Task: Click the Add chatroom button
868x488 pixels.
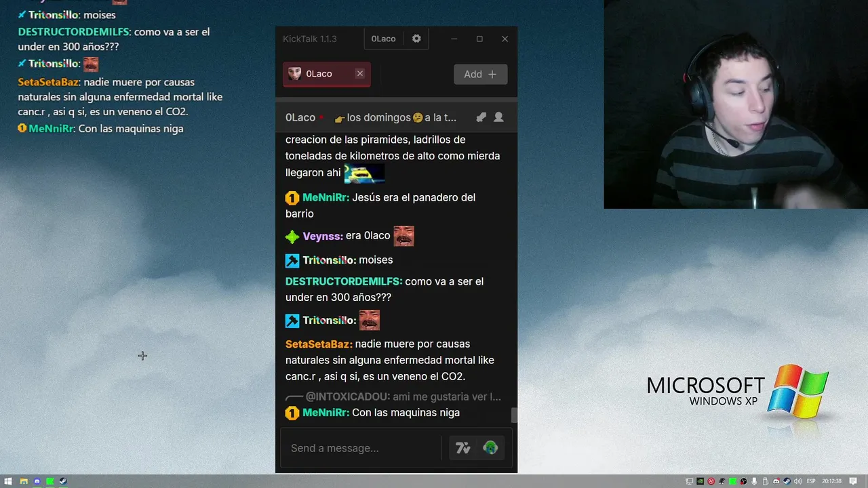Action: pos(480,75)
